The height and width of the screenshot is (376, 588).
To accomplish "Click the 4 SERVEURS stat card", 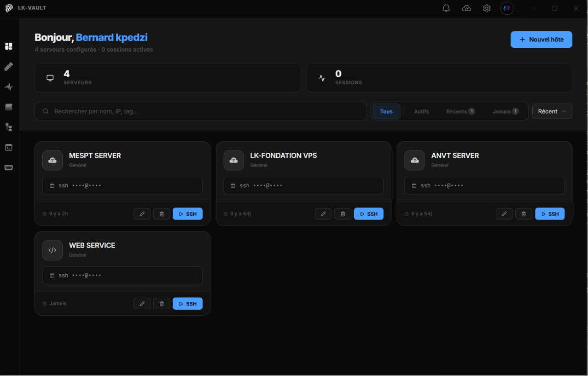I will (168, 78).
